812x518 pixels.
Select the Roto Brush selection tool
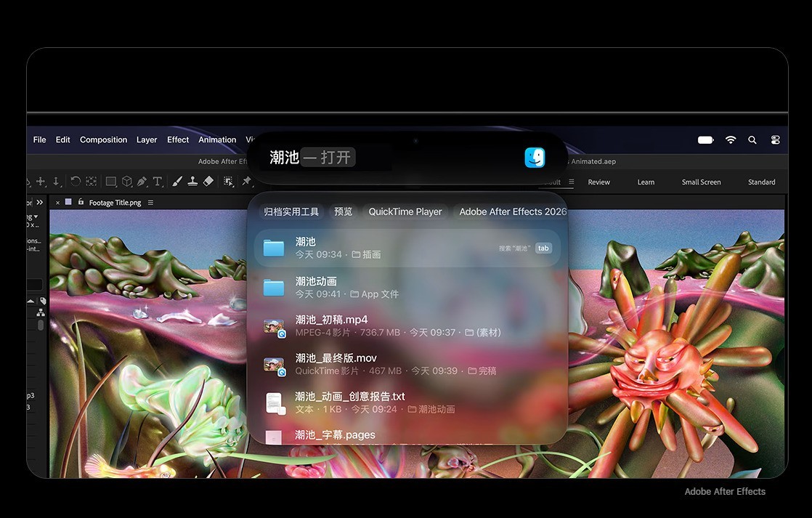(x=228, y=182)
